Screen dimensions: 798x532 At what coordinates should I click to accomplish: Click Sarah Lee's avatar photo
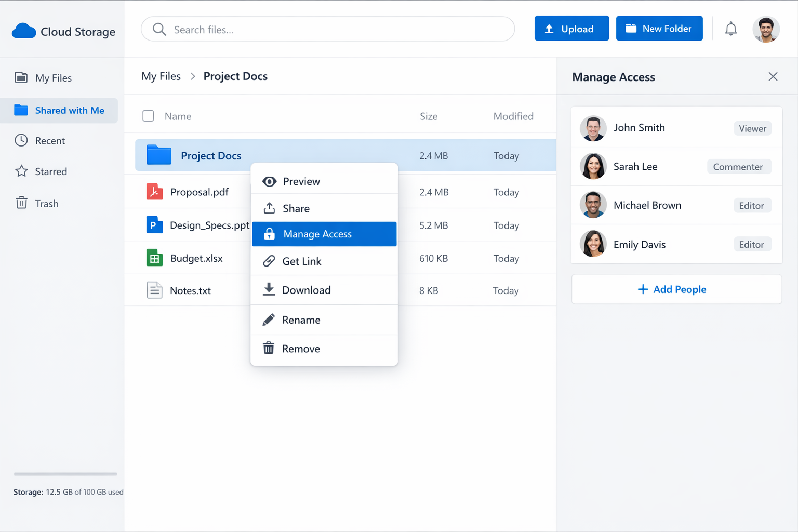point(593,167)
